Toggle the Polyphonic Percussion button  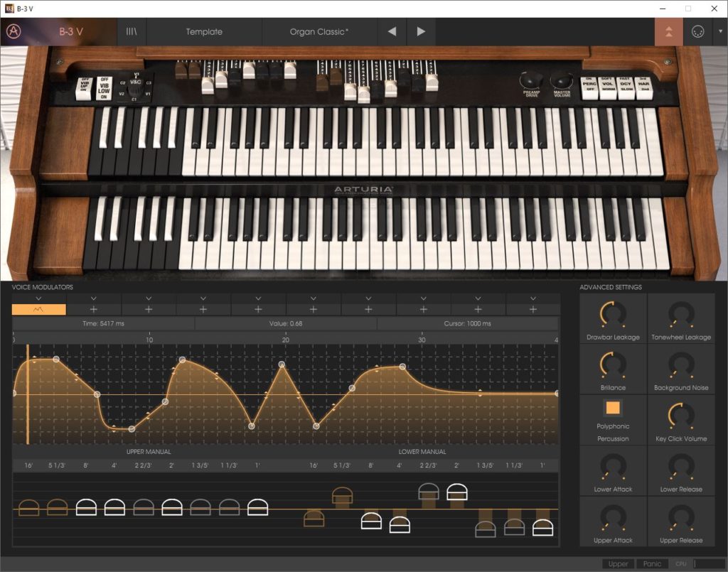click(613, 408)
